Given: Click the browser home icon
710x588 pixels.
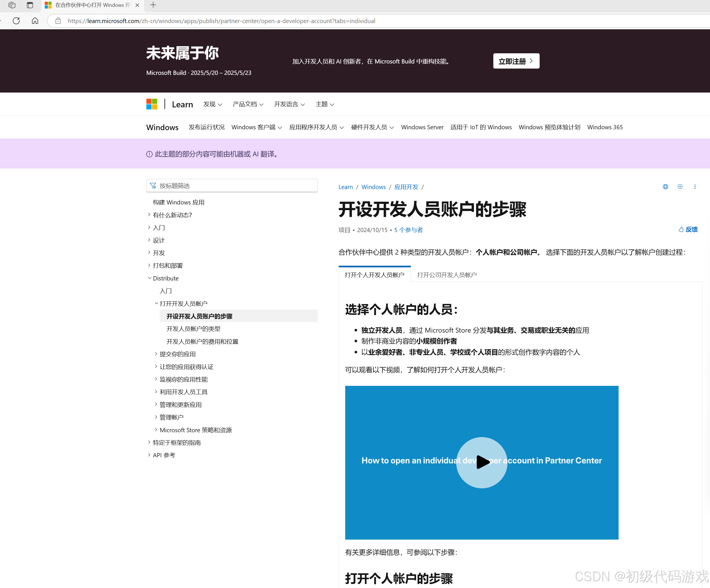Looking at the screenshot, I should (x=35, y=21).
